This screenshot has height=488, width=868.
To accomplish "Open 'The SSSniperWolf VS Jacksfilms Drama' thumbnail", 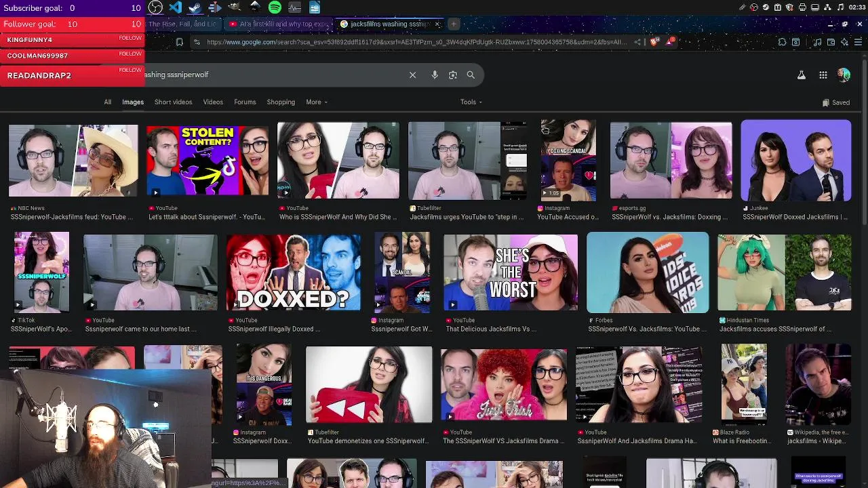I will click(x=504, y=385).
